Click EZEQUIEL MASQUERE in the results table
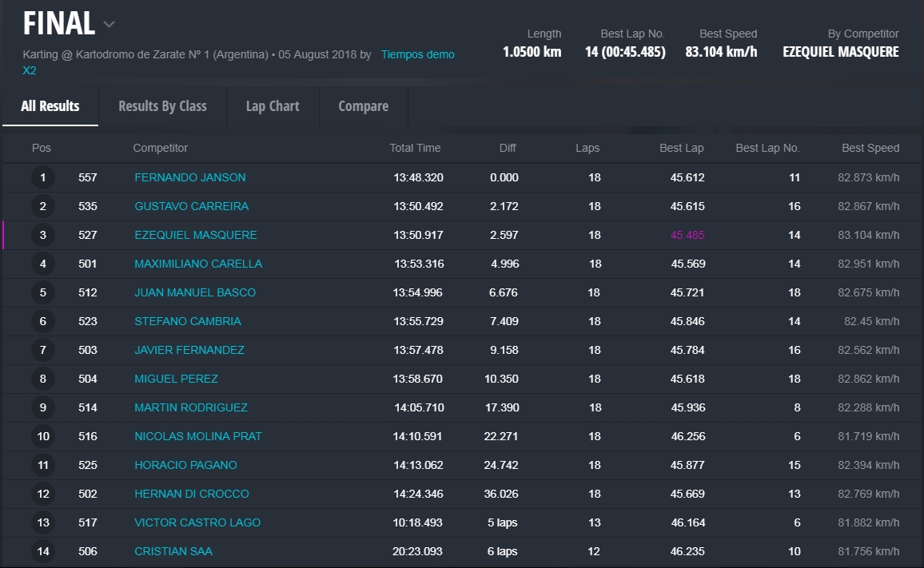 pos(196,235)
